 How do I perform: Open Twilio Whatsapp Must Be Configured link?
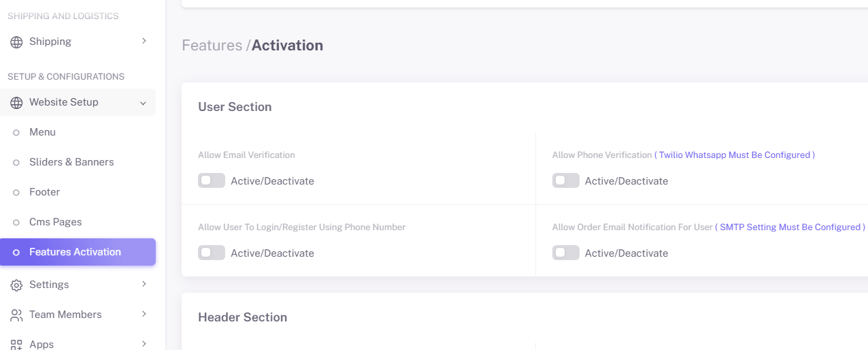[x=735, y=155]
